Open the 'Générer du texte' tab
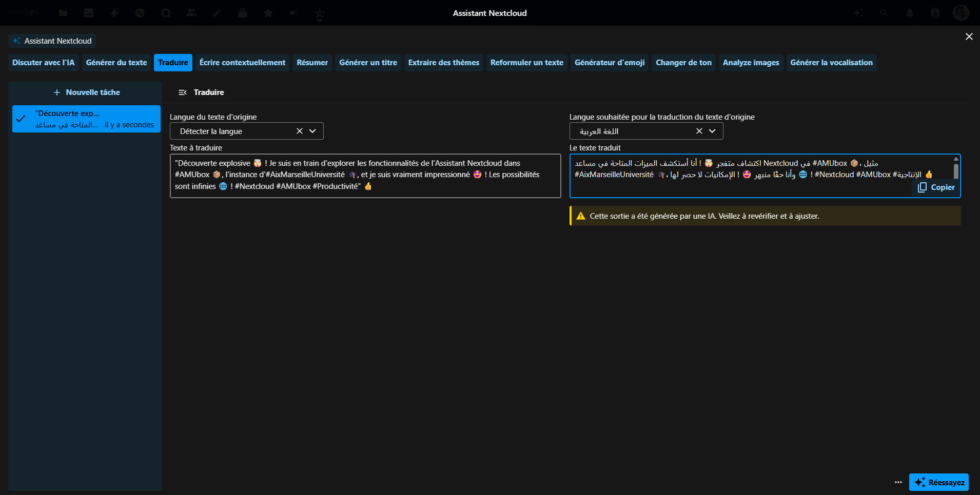This screenshot has width=980, height=495. pyautogui.click(x=116, y=63)
